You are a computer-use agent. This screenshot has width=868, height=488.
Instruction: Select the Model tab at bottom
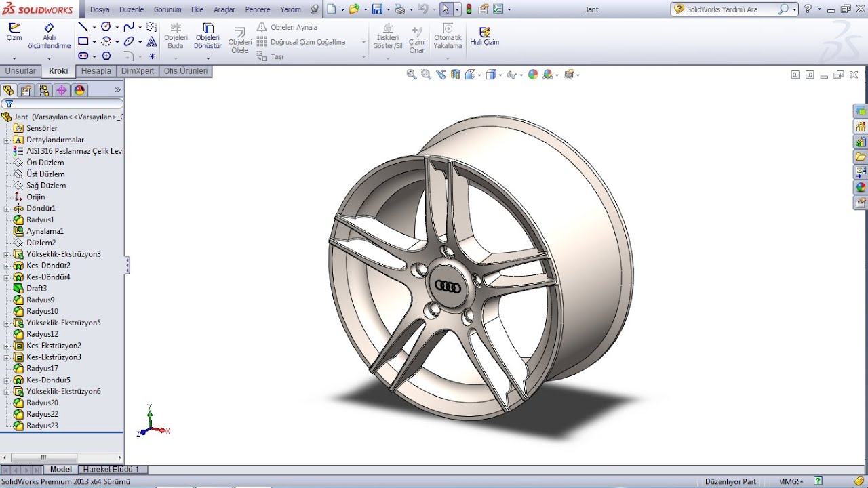(x=60, y=469)
